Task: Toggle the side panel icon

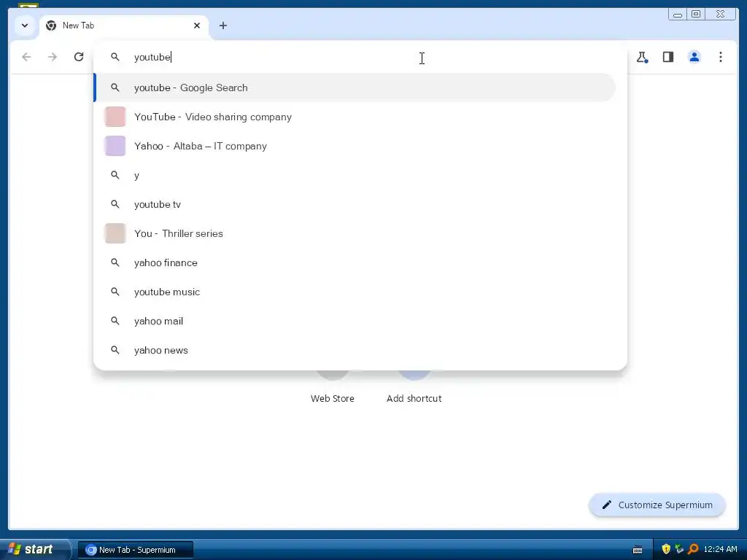Action: pyautogui.click(x=668, y=57)
